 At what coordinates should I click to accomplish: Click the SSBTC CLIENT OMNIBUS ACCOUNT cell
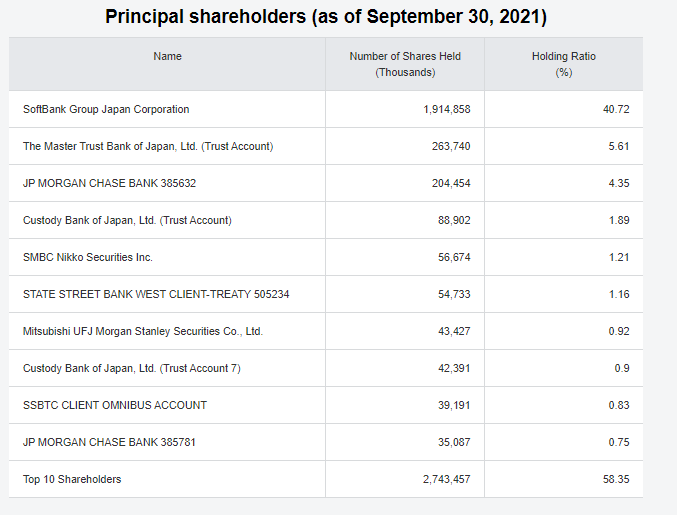click(115, 405)
